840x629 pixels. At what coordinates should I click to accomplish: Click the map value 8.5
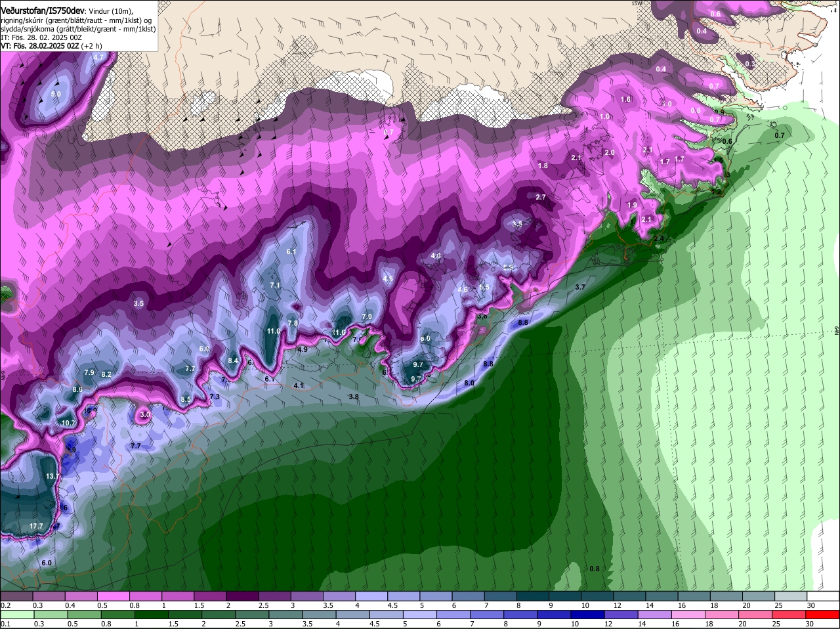pyautogui.click(x=186, y=399)
